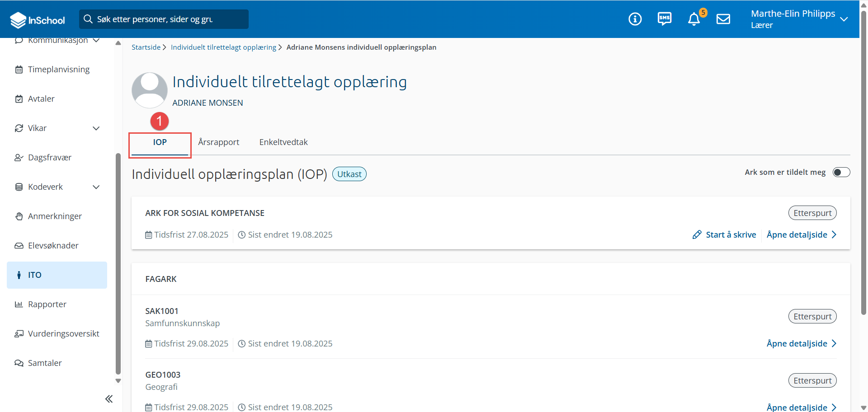The height and width of the screenshot is (412, 868).
Task: Switch to the Årsrapport tab
Action: [219, 142]
